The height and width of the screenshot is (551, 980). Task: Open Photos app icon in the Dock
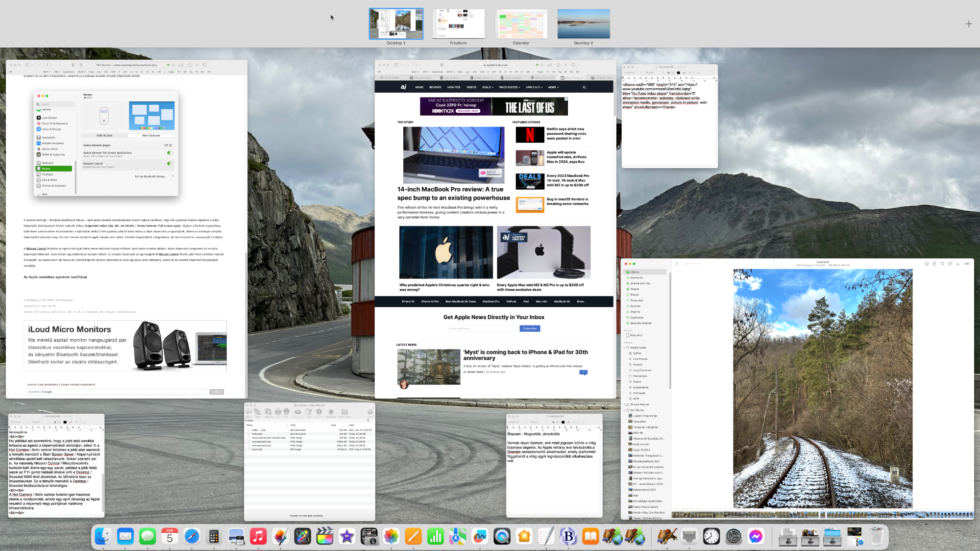tap(391, 536)
